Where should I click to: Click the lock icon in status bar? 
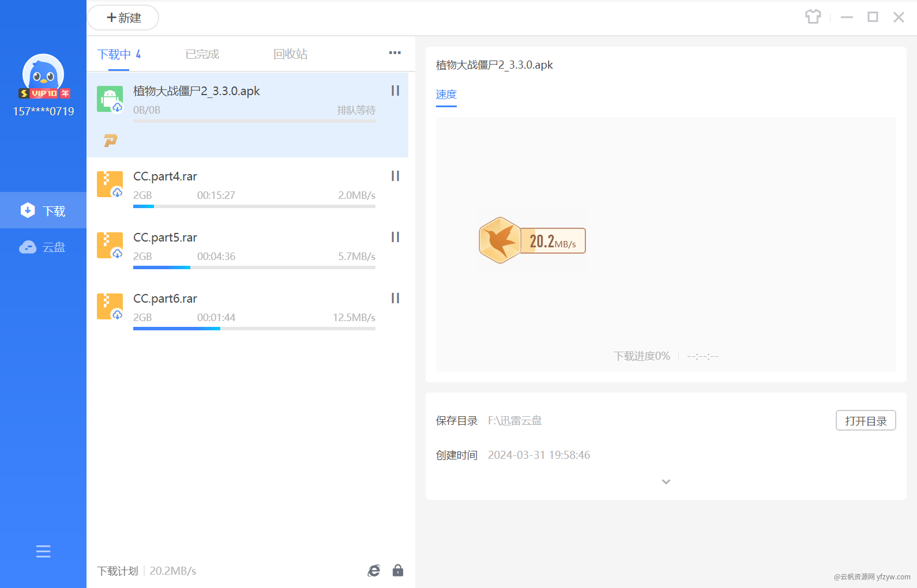point(398,571)
